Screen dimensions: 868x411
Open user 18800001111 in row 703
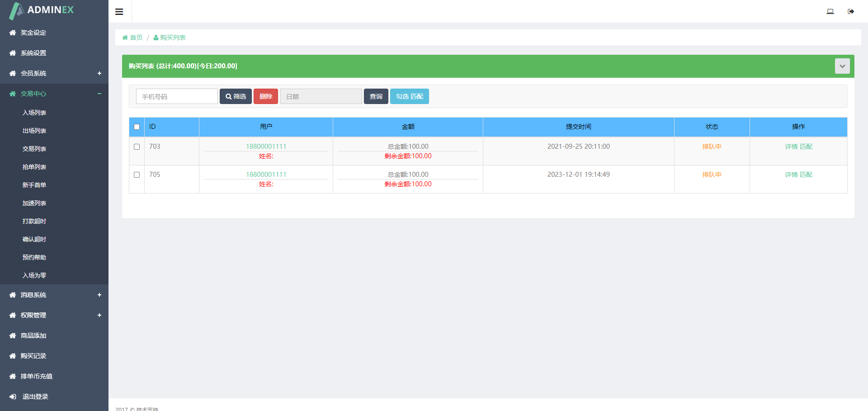[x=266, y=146]
